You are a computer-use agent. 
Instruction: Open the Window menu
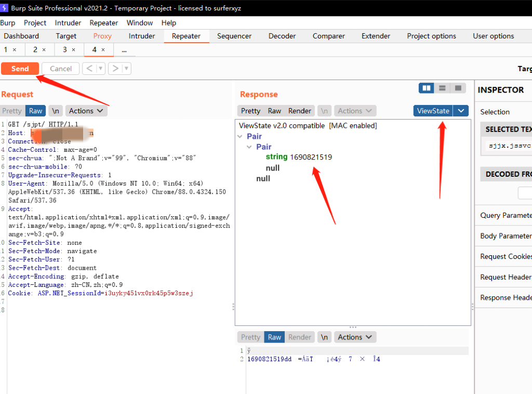pos(140,23)
